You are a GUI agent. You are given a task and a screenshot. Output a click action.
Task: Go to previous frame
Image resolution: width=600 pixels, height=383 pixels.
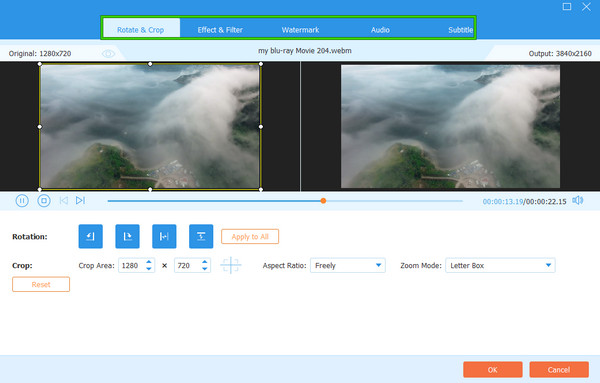point(64,200)
